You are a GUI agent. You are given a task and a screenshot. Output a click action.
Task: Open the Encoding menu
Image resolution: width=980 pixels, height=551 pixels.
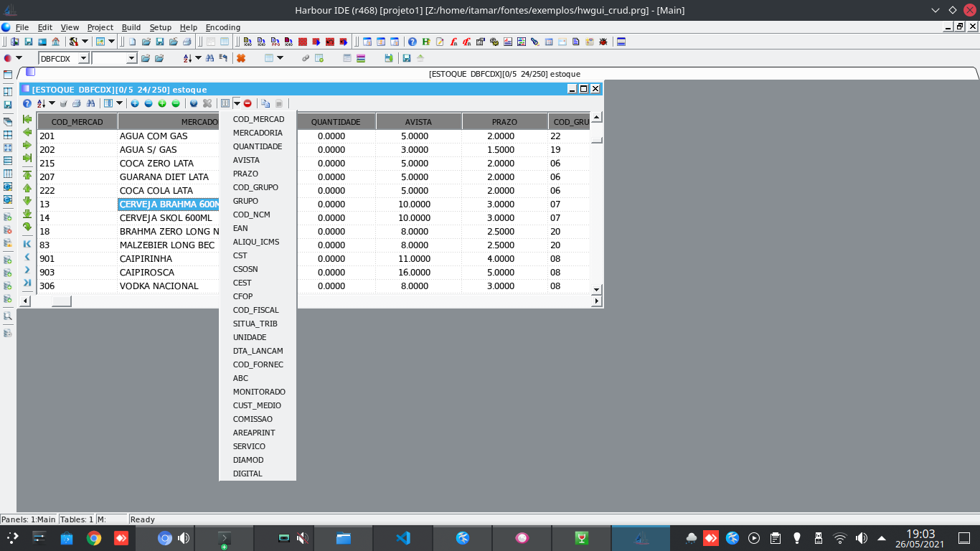coord(223,27)
